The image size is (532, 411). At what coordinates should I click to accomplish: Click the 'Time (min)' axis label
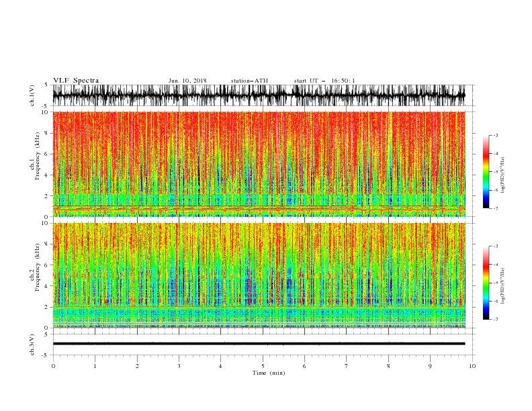click(269, 373)
